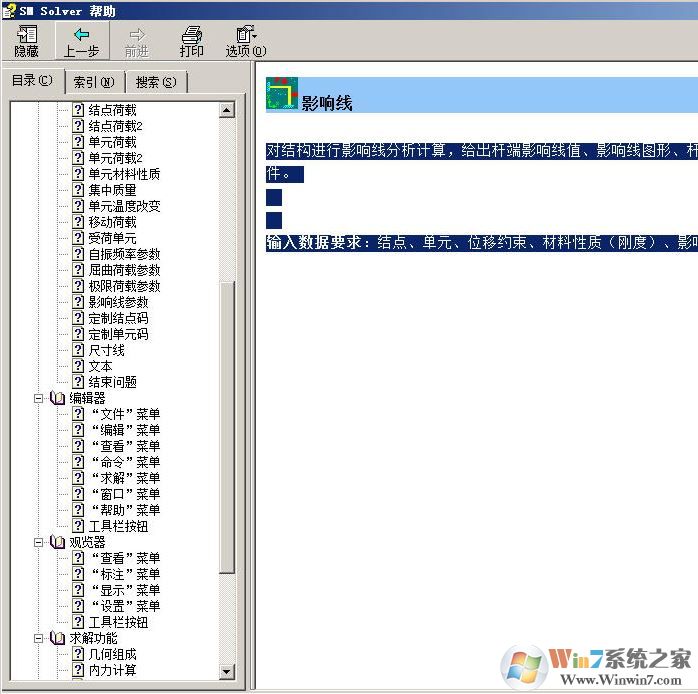Click the 隐藏 (Hide) toolbar icon
Viewport: 698px width, 694px height.
tap(27, 34)
